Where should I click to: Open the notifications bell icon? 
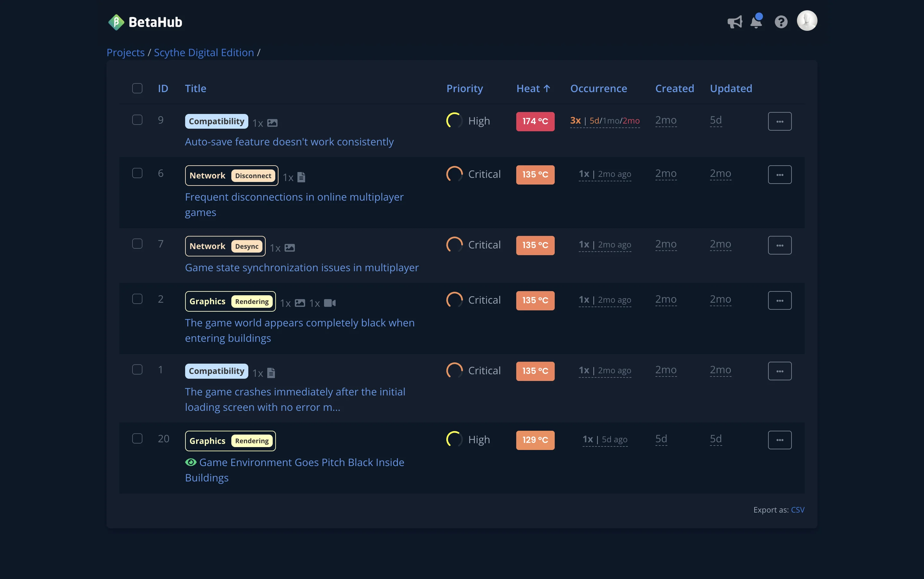tap(756, 22)
